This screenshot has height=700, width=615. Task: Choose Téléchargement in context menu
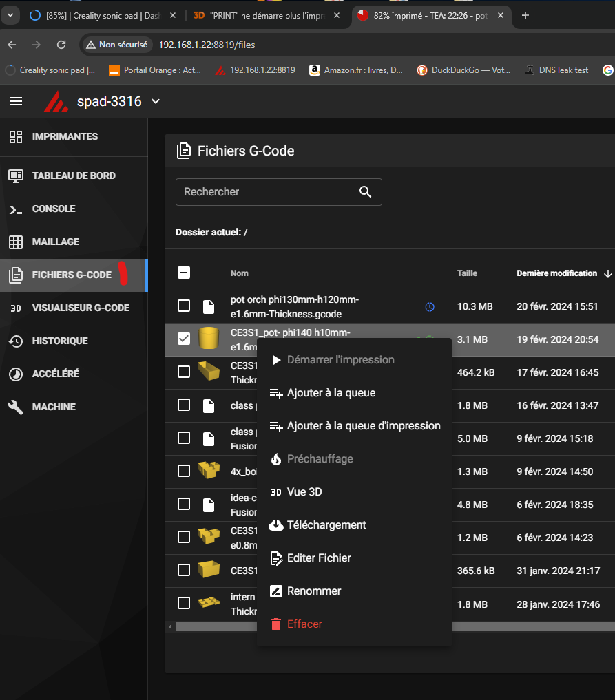pyautogui.click(x=354, y=525)
